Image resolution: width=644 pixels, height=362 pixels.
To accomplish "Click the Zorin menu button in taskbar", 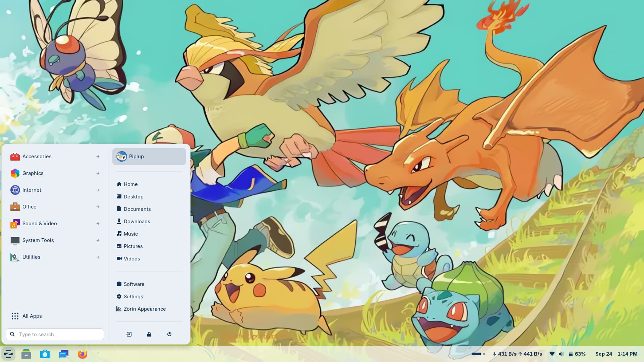I will pos(8,354).
